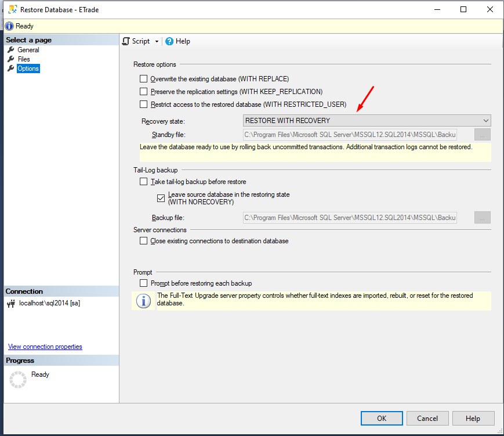504x436 pixels.
Task: Click the window resize grip
Action: 500,431
